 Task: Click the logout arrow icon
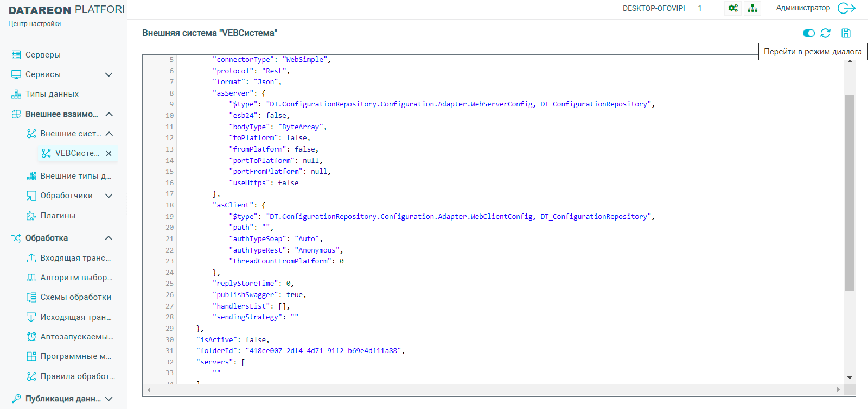coord(846,8)
